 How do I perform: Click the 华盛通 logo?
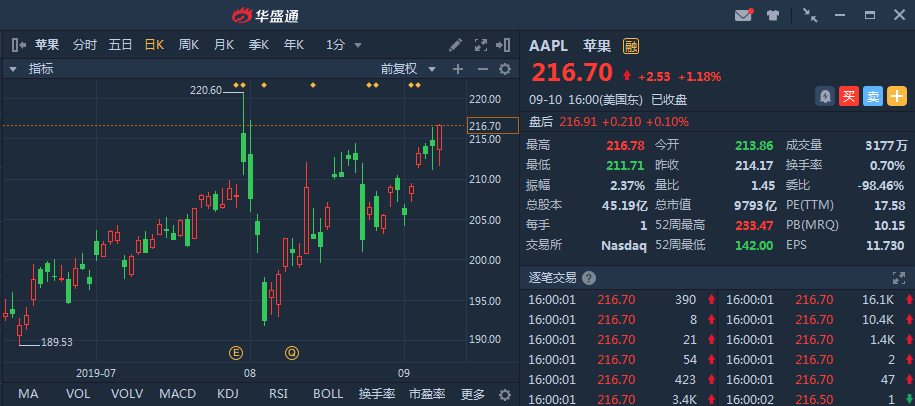coord(266,16)
